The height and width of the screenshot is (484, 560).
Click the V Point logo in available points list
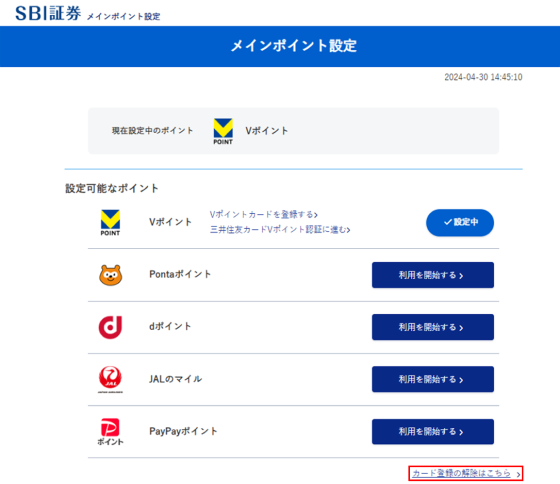(x=110, y=223)
